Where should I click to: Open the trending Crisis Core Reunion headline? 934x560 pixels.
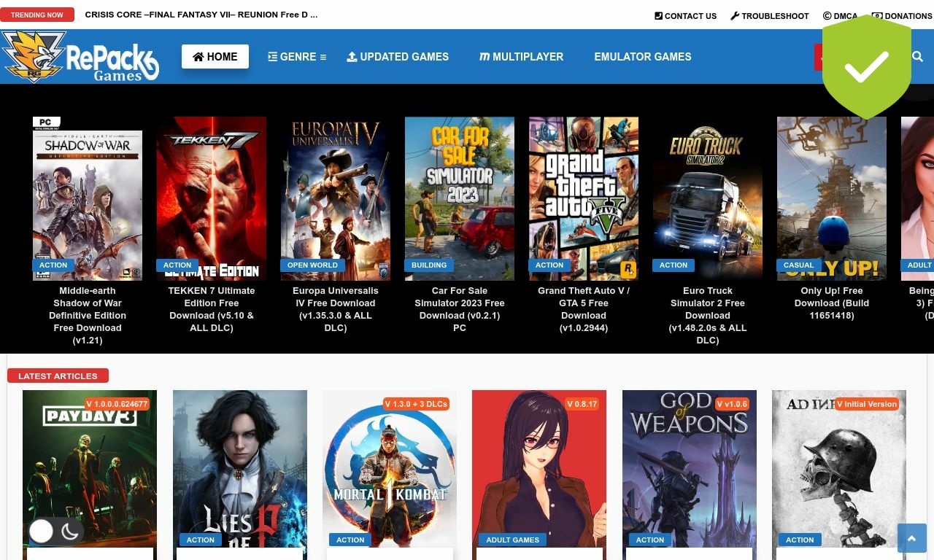pos(201,15)
